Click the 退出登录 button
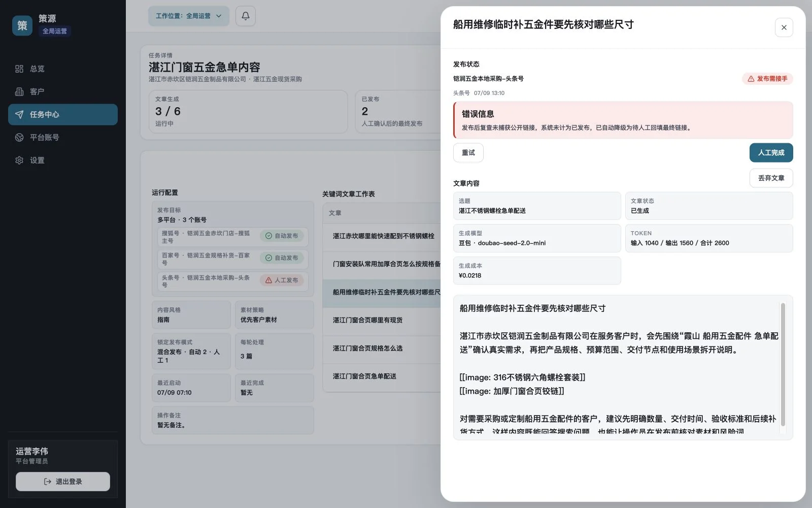 [63, 482]
